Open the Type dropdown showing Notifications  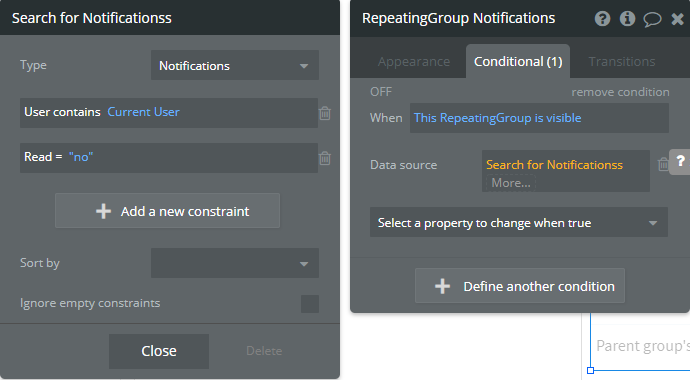235,65
